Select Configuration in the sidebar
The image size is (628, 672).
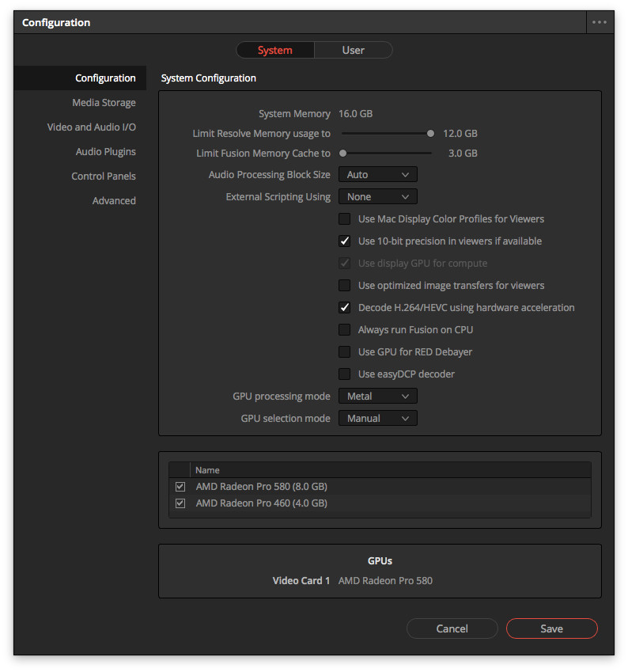pyautogui.click(x=80, y=78)
